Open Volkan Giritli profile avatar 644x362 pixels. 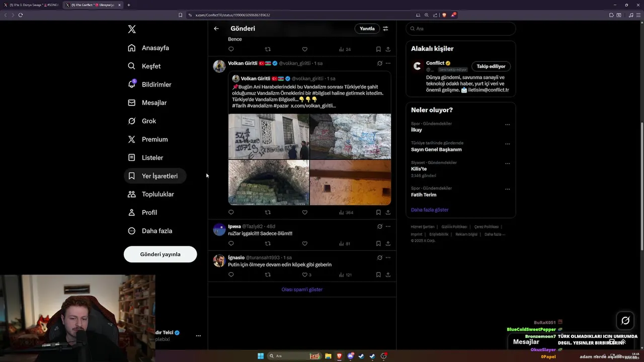219,66
